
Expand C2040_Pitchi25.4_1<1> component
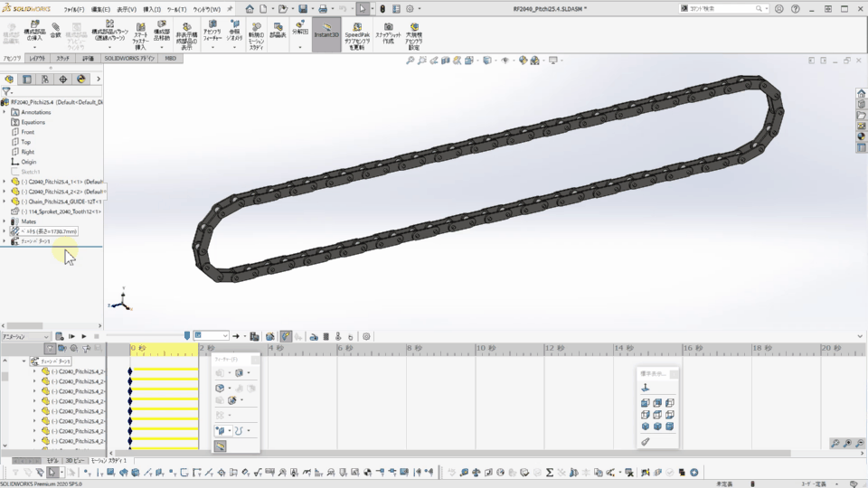tap(5, 182)
